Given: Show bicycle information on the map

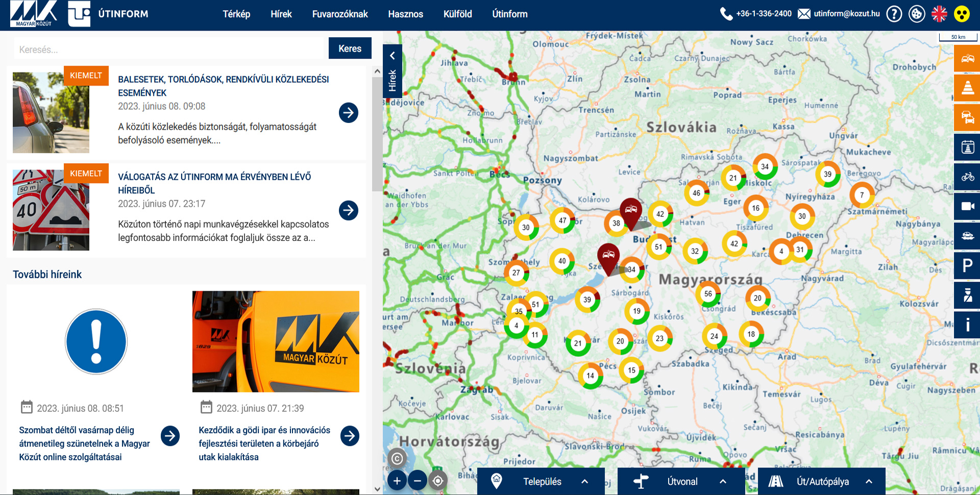Looking at the screenshot, I should click(967, 177).
